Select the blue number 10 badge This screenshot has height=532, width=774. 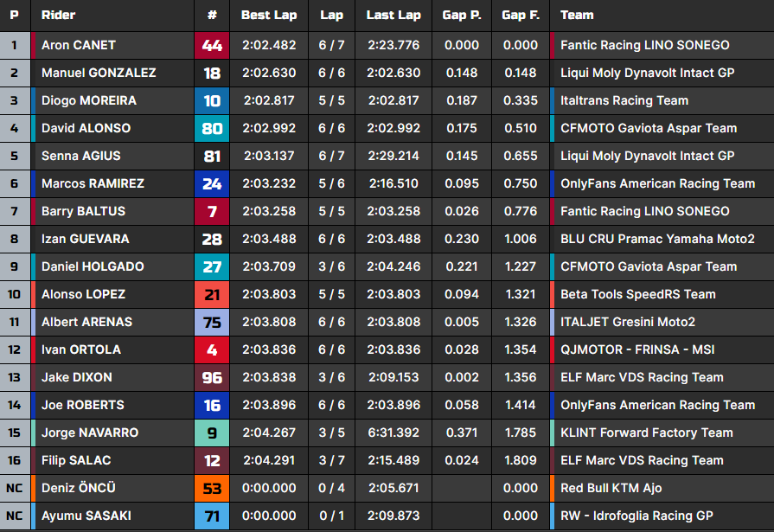tap(212, 100)
